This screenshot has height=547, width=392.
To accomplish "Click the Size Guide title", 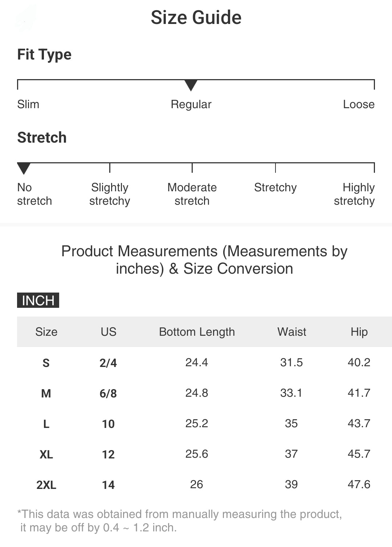I will (x=196, y=17).
